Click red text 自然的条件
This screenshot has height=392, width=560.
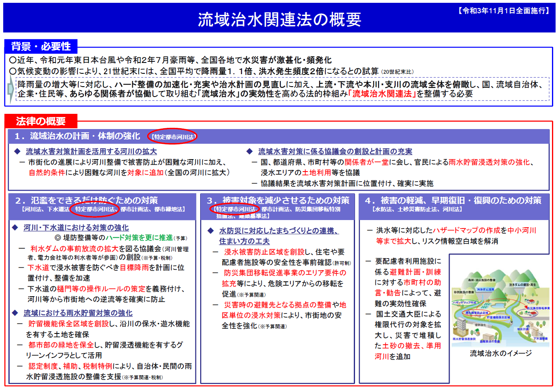pyautogui.click(x=47, y=173)
